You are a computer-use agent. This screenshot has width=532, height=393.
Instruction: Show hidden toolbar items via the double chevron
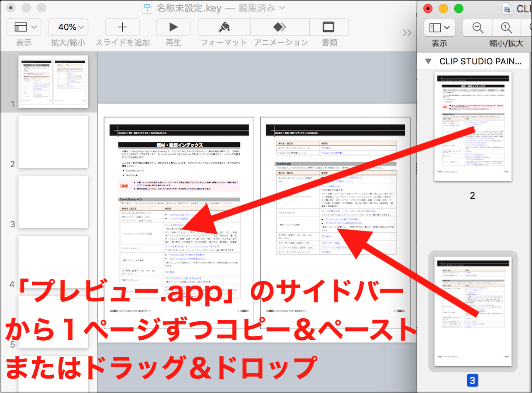point(407,33)
